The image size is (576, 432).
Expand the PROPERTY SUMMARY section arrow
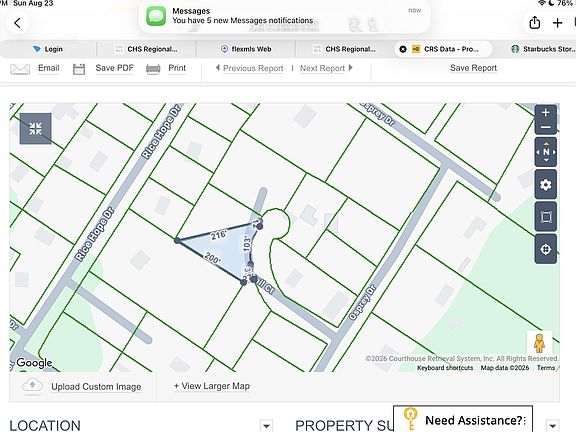point(552,426)
